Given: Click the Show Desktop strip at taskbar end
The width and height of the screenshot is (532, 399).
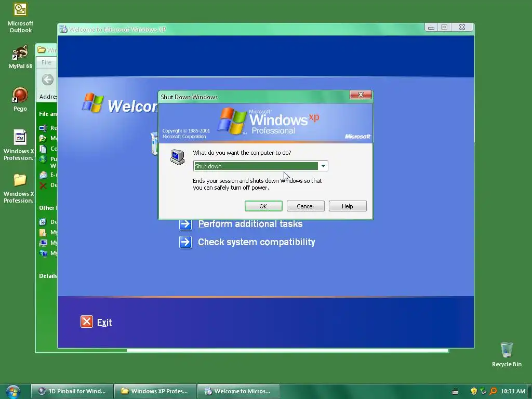Looking at the screenshot, I should 529,391.
